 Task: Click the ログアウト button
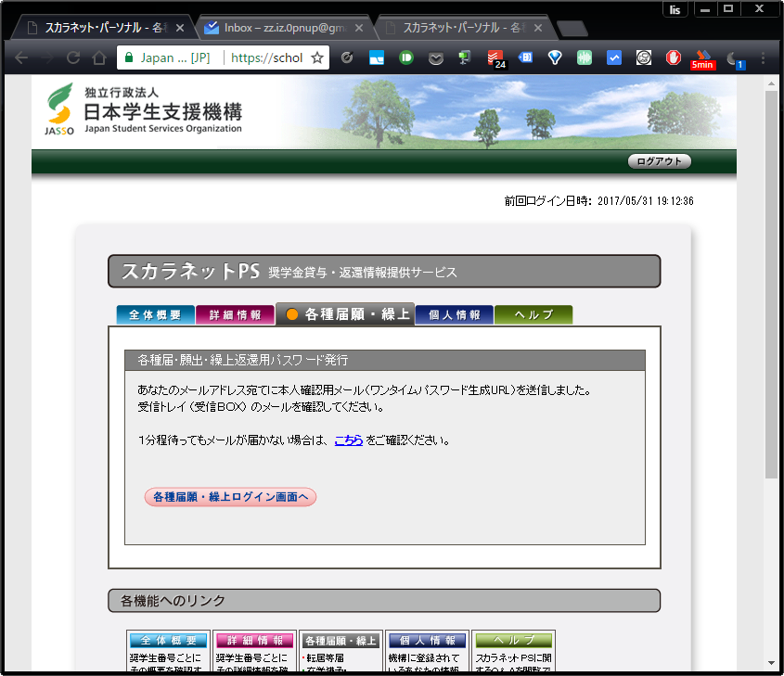pos(659,161)
